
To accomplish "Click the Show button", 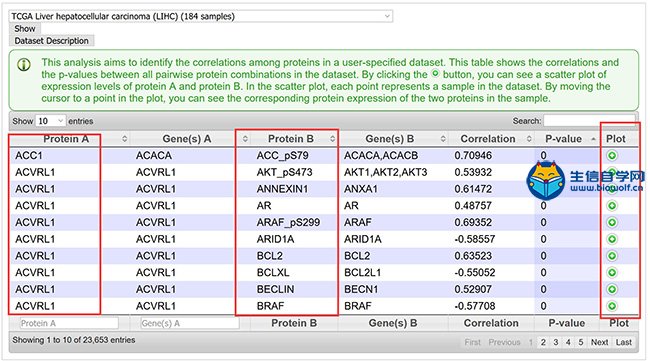I will point(25,29).
